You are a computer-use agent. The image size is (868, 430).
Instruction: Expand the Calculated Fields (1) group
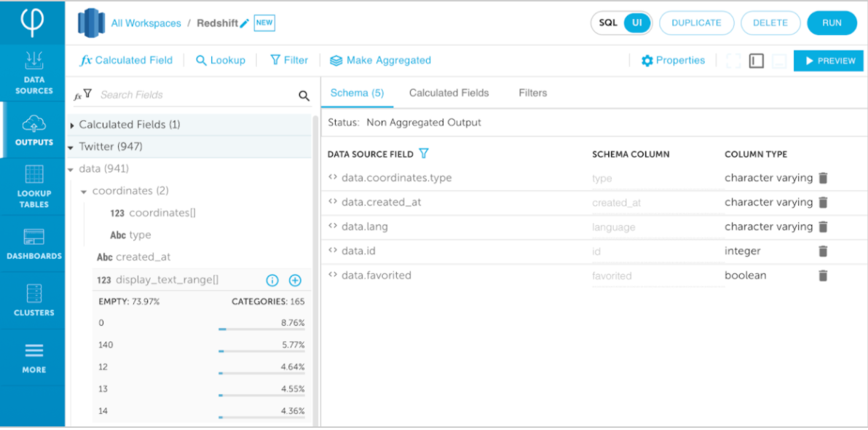coord(72,125)
